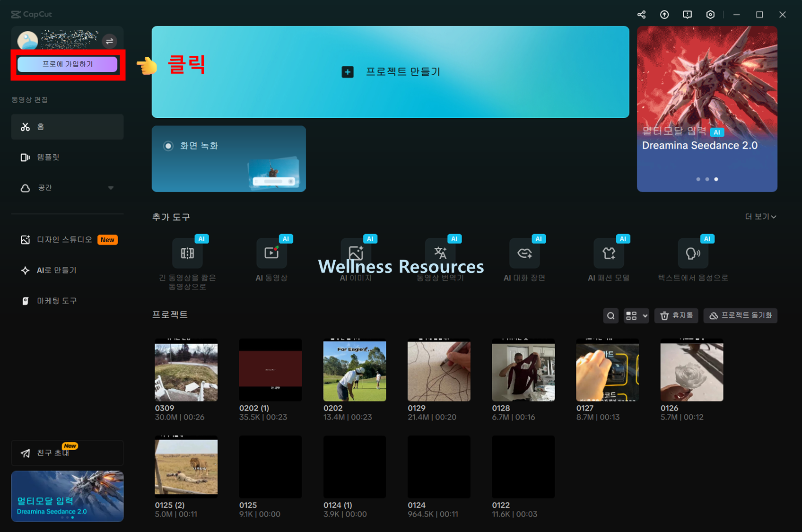This screenshot has height=532, width=802.
Task: Click 프로젝트 만들기 to create project
Action: point(391,72)
